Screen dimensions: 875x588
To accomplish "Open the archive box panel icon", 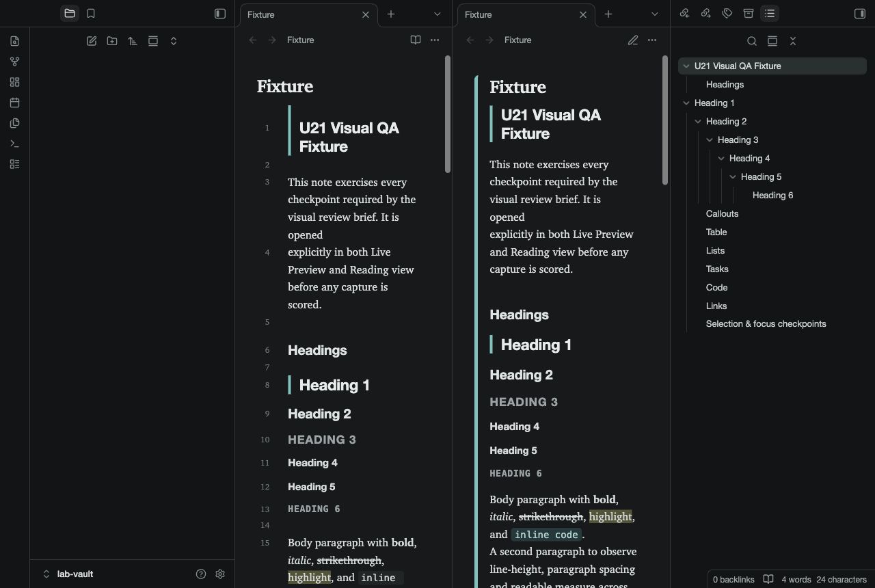I will coord(749,13).
